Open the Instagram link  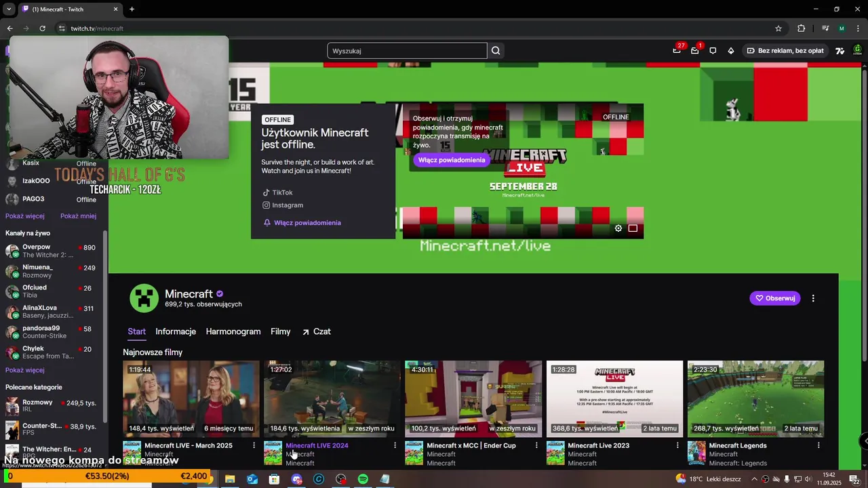tap(283, 205)
